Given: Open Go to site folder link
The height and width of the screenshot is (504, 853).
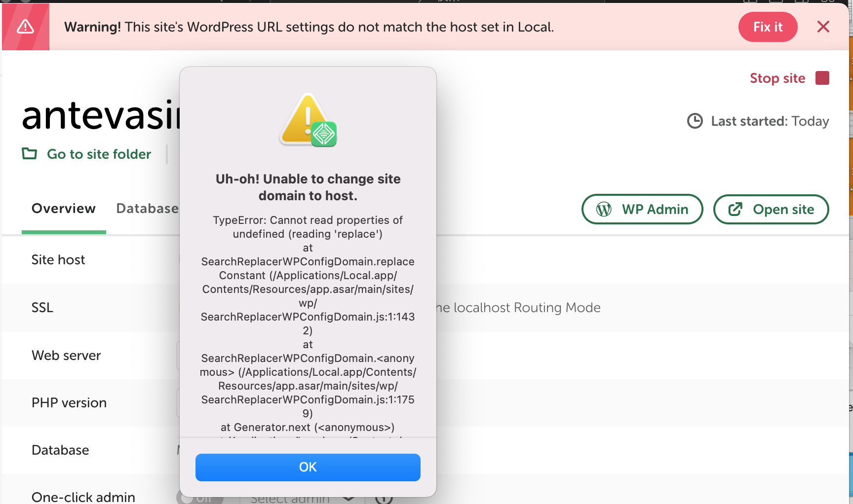Looking at the screenshot, I should pos(99,154).
